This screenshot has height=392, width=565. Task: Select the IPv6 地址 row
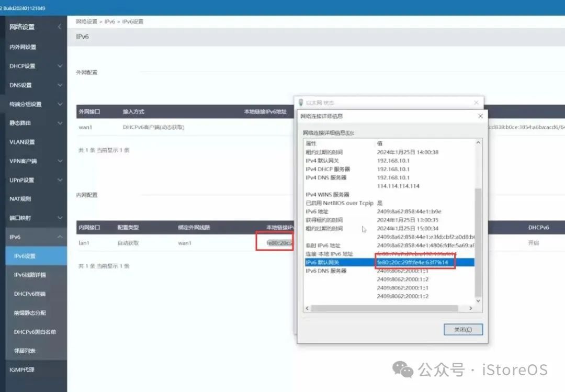tap(390, 211)
